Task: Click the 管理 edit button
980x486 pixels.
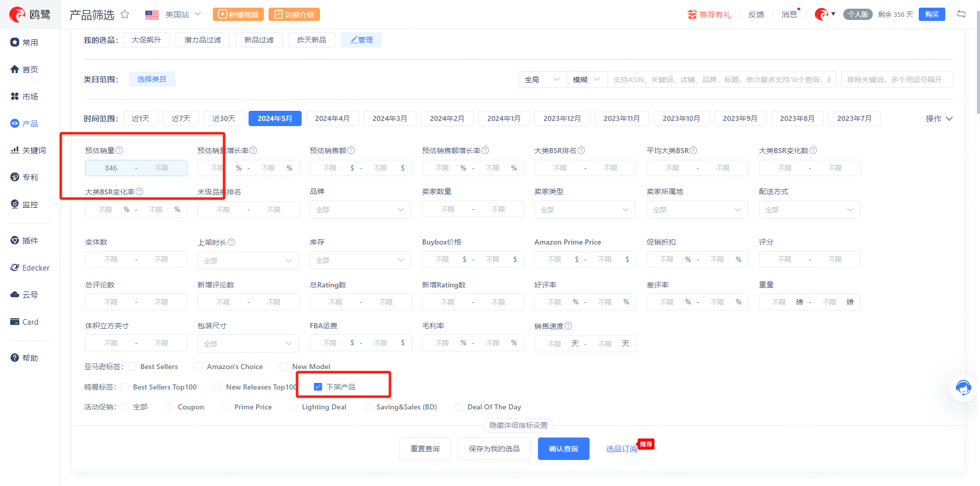Action: pos(361,40)
